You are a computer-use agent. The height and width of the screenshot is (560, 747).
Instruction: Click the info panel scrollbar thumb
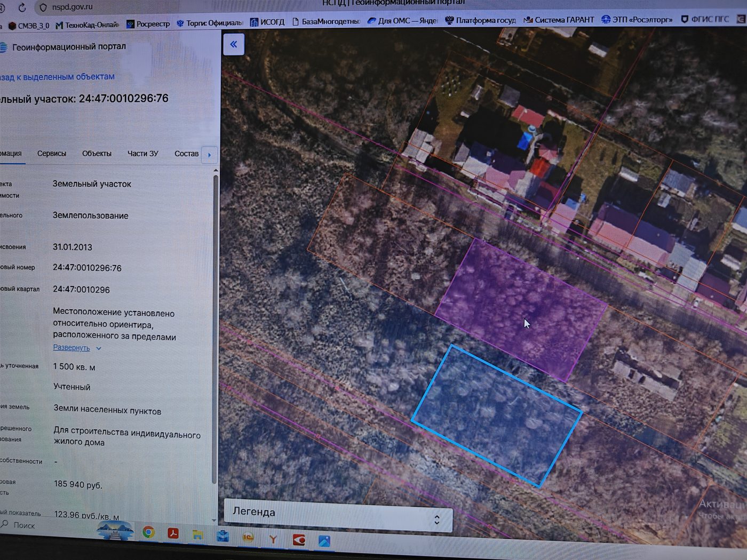pyautogui.click(x=216, y=330)
